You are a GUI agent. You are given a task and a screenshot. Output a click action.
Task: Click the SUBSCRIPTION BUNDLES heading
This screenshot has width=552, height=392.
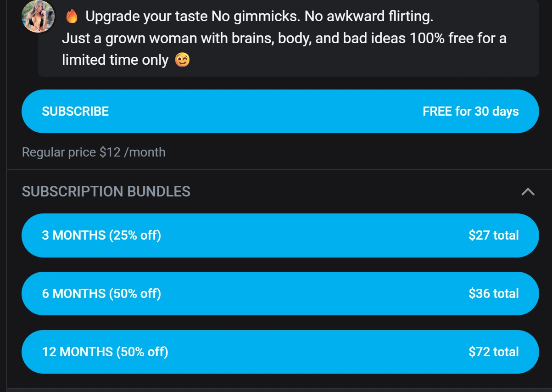[106, 191]
